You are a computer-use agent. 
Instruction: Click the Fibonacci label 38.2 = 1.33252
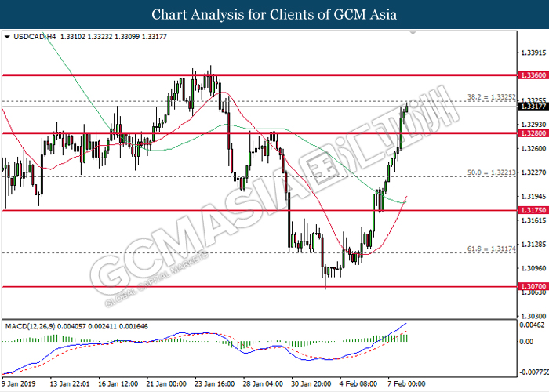492,97
